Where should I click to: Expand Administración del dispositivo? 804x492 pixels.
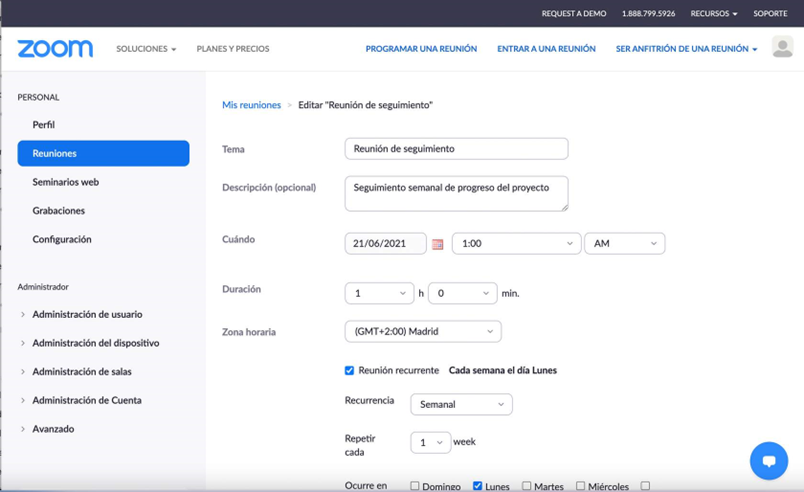(95, 343)
